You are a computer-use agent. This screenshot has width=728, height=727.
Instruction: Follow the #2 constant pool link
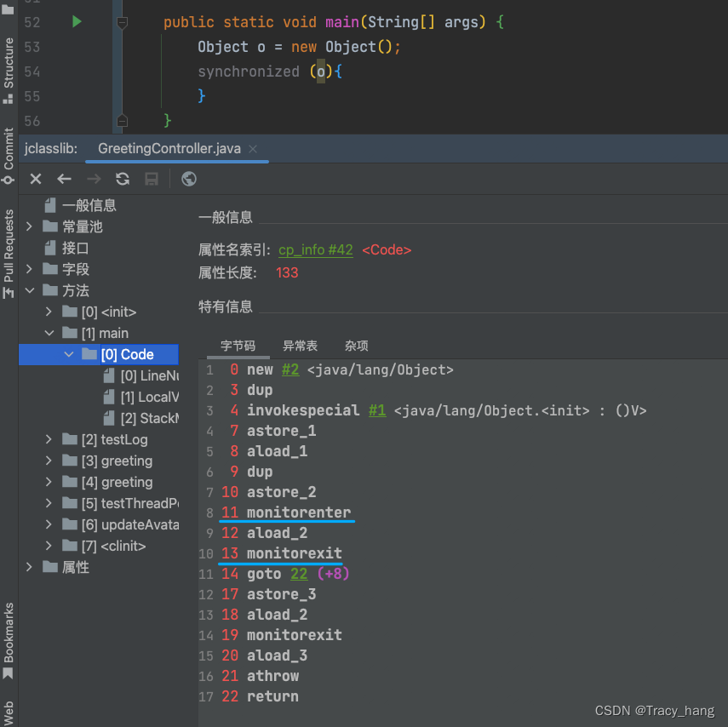(290, 369)
